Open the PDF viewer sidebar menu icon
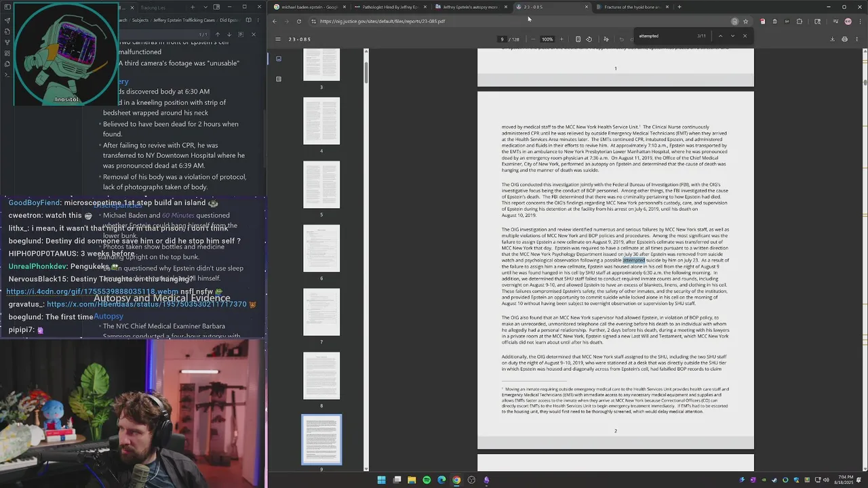Image resolution: width=868 pixels, height=488 pixels. (x=277, y=39)
